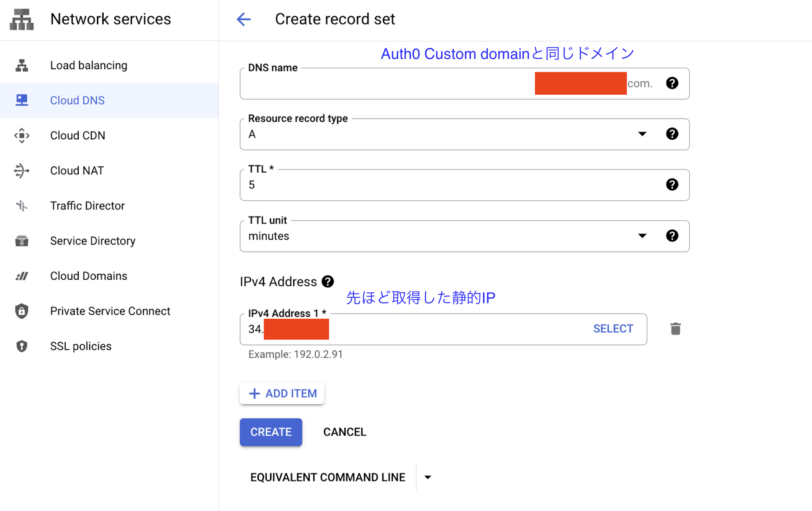Viewport: 812px width, 511px height.
Task: Select the Traffic Director icon
Action: click(x=22, y=206)
